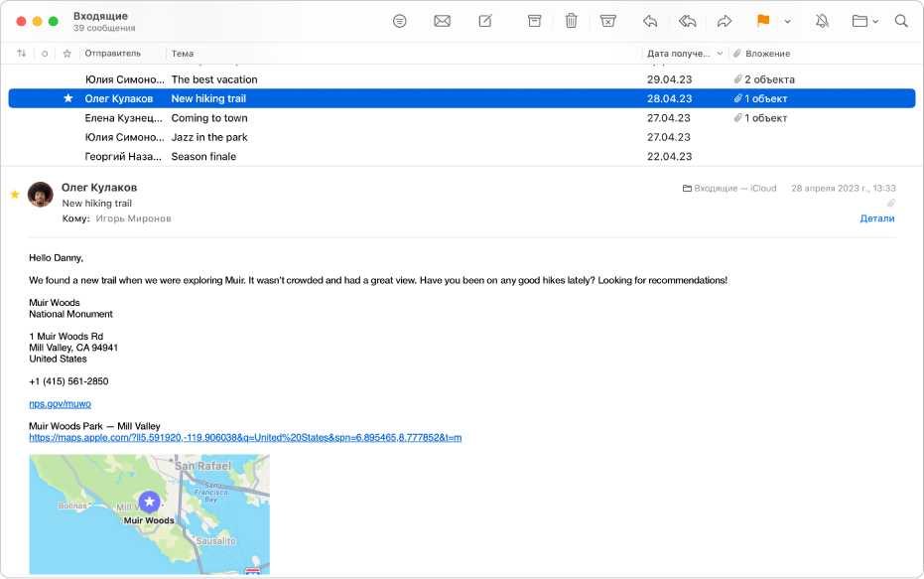This screenshot has height=579, width=924.
Task: Mute notifications with bell icon
Action: 822,21
